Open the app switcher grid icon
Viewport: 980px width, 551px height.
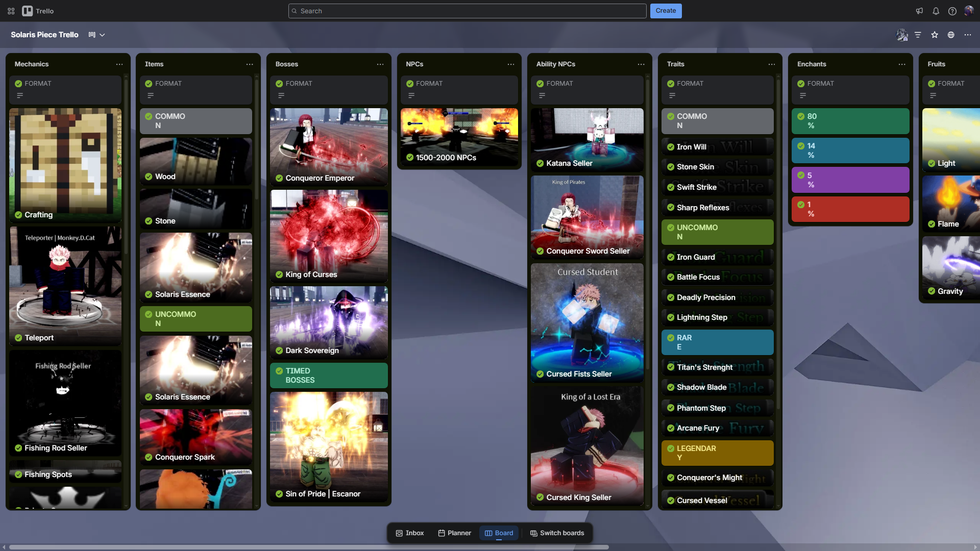click(11, 11)
